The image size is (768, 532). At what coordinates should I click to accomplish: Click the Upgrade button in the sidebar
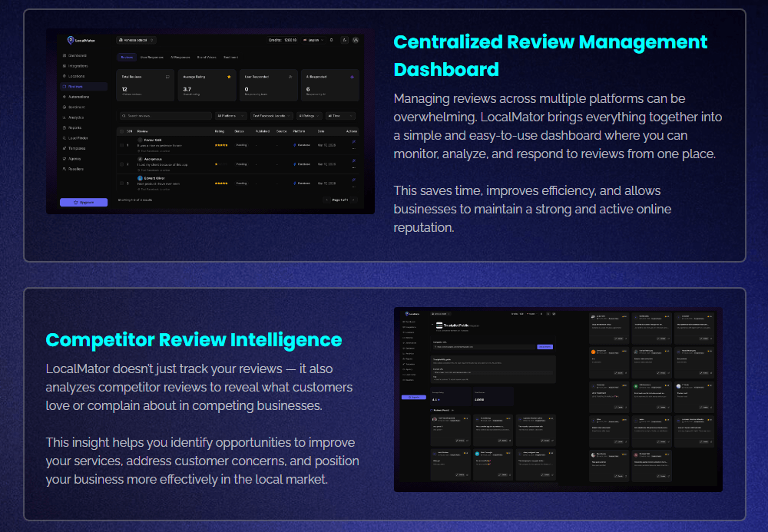coord(84,202)
